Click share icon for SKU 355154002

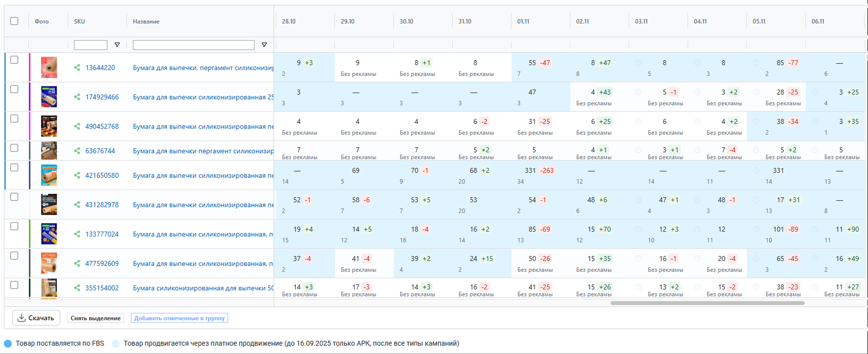[x=77, y=288]
